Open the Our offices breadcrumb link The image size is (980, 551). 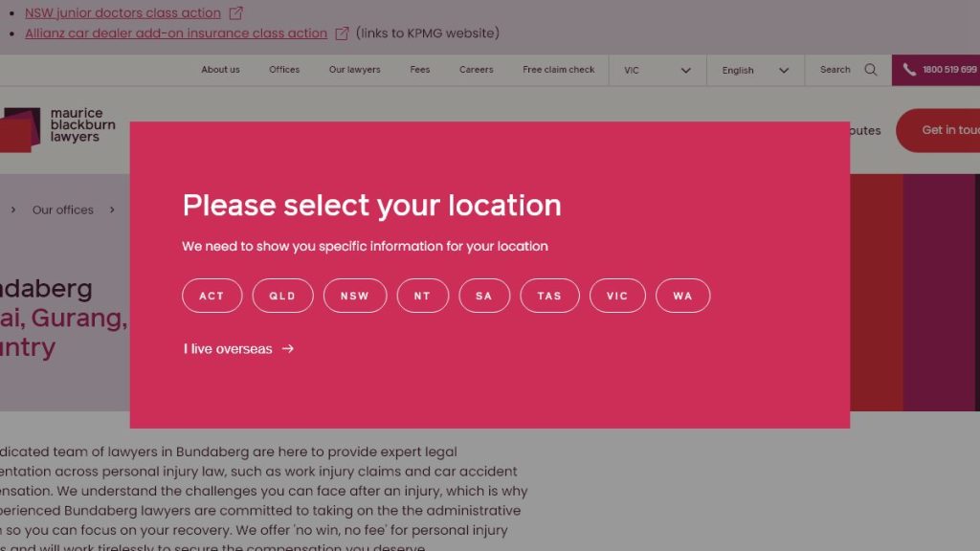tap(62, 209)
